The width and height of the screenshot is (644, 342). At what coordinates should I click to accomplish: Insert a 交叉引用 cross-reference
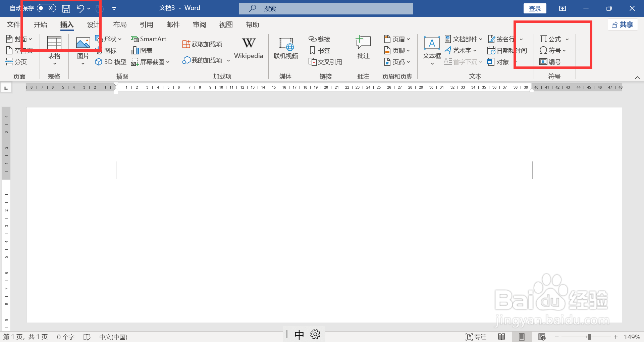tap(325, 62)
